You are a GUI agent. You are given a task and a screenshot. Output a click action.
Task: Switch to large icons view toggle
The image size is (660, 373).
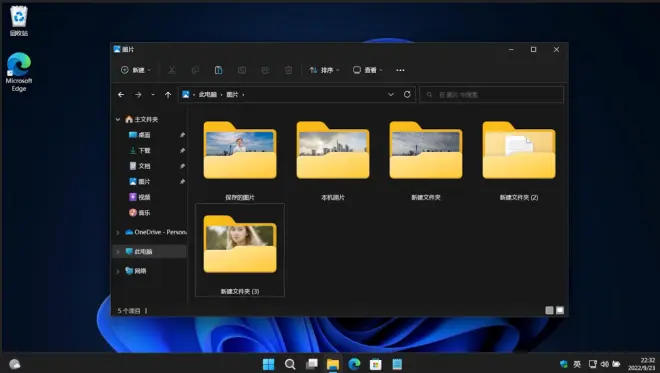click(560, 310)
